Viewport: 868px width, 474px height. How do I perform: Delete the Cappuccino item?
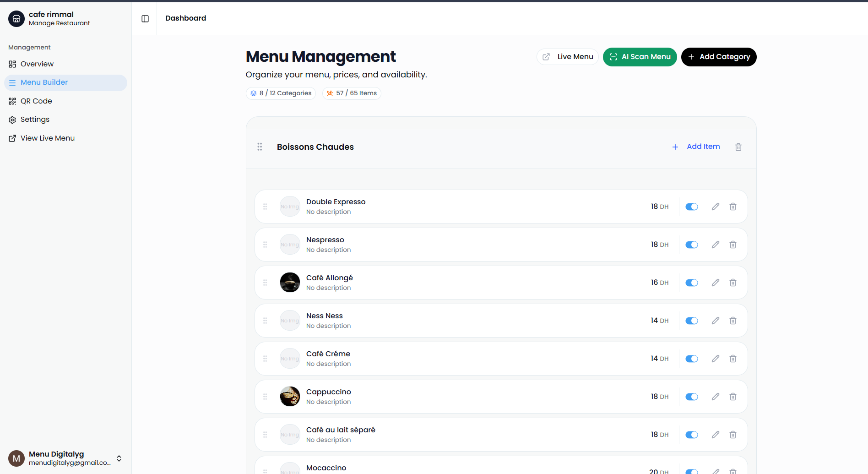[x=733, y=397]
